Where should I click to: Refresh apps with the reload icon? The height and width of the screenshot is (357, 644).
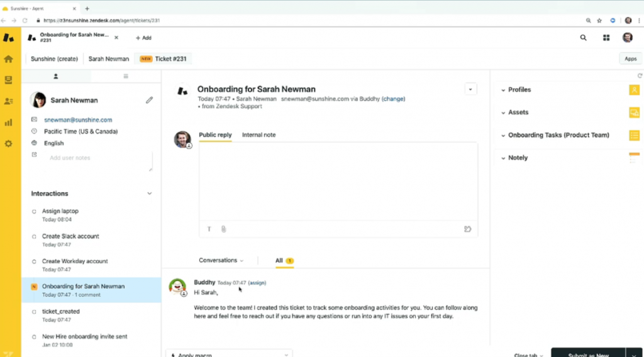[640, 76]
